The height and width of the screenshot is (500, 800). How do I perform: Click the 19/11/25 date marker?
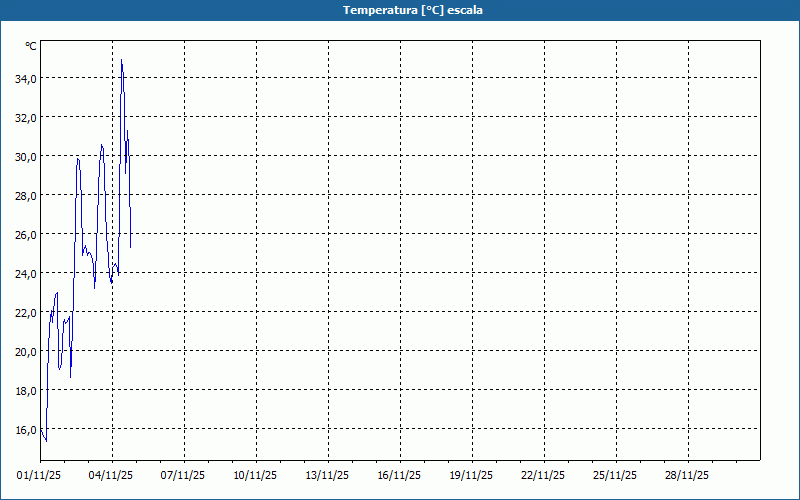(x=472, y=475)
